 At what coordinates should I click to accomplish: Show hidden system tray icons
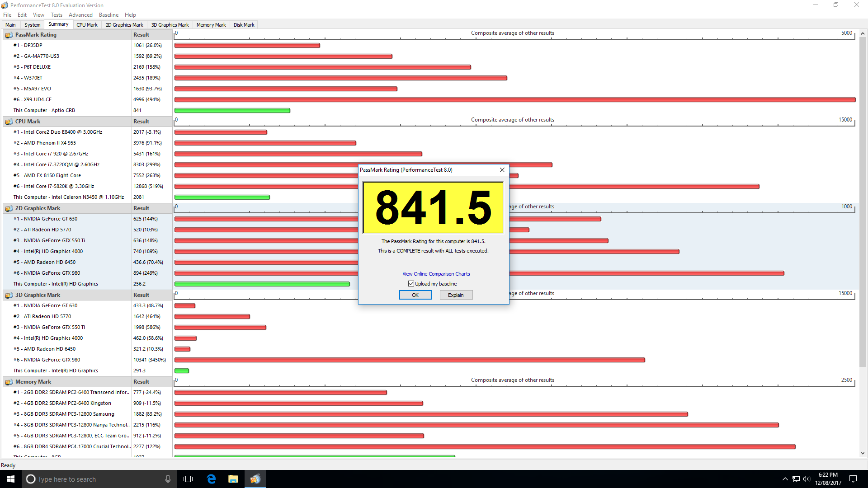pyautogui.click(x=785, y=479)
